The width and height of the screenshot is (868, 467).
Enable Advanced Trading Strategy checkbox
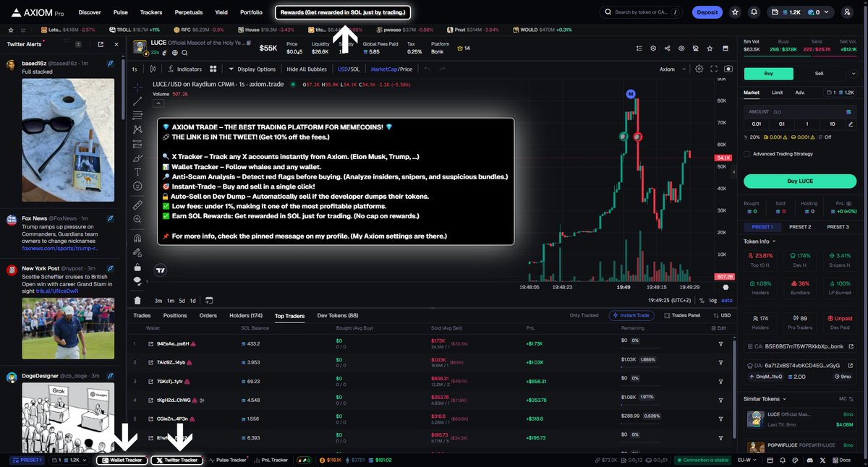[x=747, y=153]
